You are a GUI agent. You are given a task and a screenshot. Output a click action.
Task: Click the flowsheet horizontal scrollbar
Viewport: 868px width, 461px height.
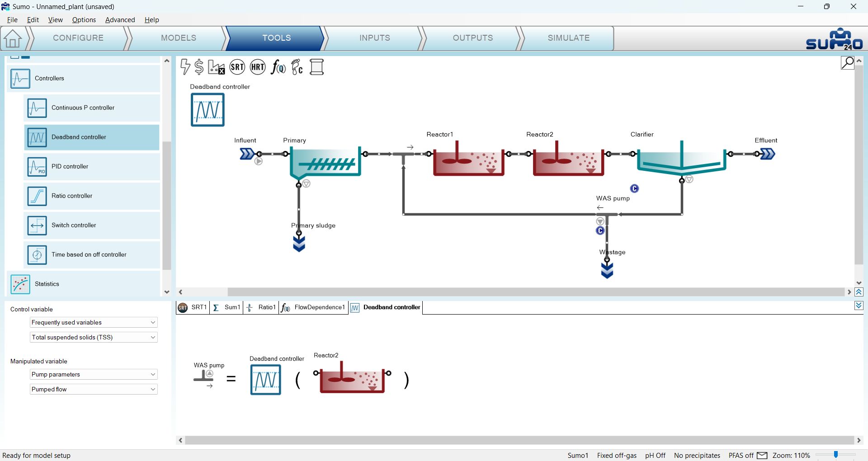point(535,292)
